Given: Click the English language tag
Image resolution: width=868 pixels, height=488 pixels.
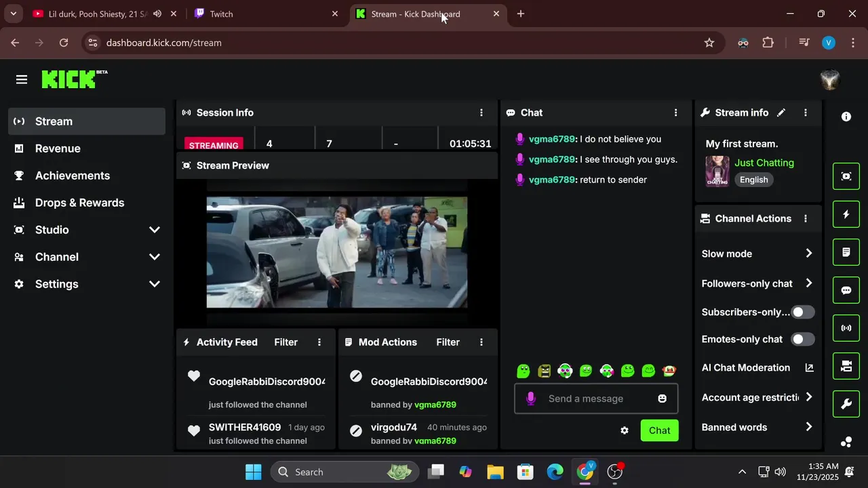Looking at the screenshot, I should pos(754,180).
